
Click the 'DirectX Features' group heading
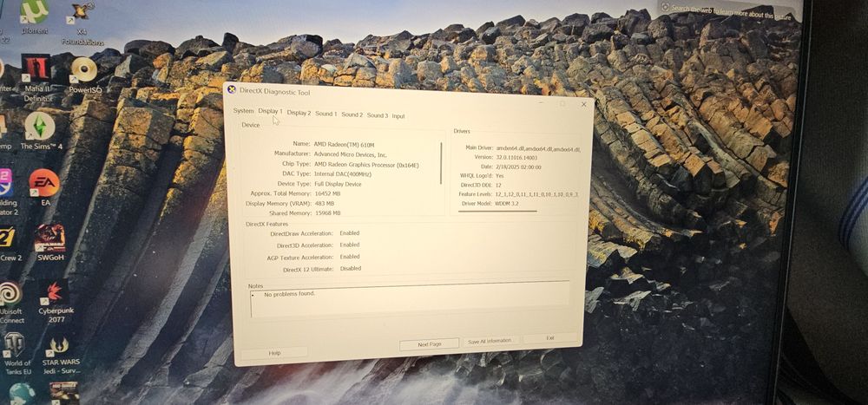point(266,224)
